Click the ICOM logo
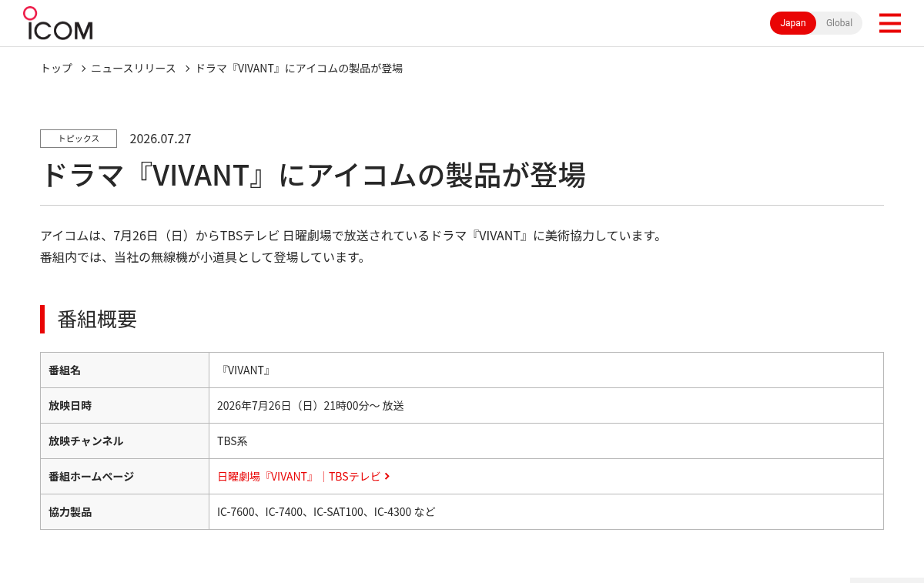The height and width of the screenshot is (583, 924). coord(58,23)
